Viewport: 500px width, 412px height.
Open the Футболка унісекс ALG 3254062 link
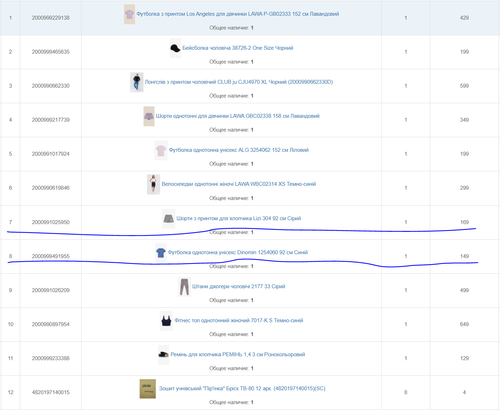239,150
